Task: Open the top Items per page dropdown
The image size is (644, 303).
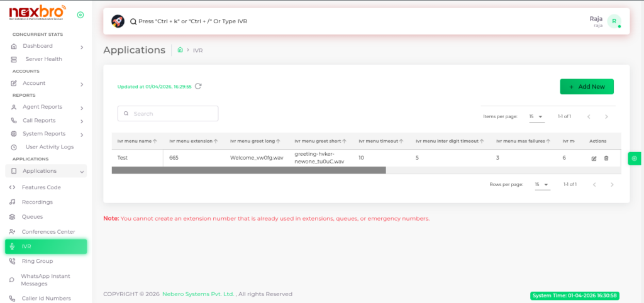Action: coord(536,117)
